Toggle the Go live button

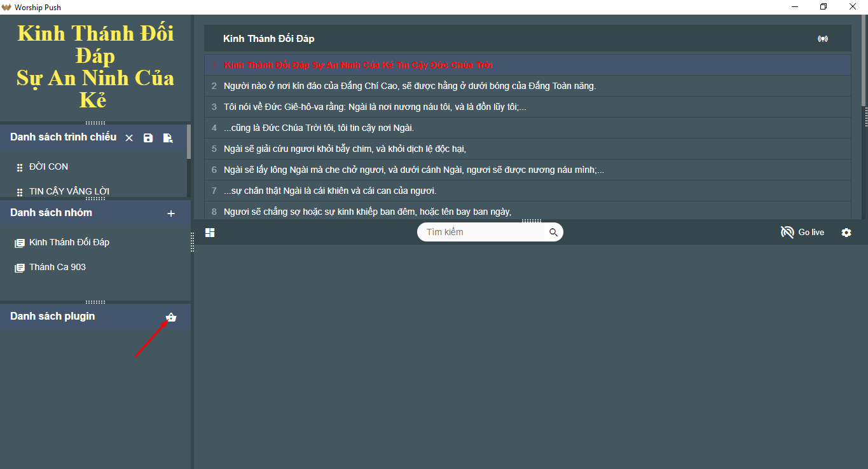click(803, 233)
